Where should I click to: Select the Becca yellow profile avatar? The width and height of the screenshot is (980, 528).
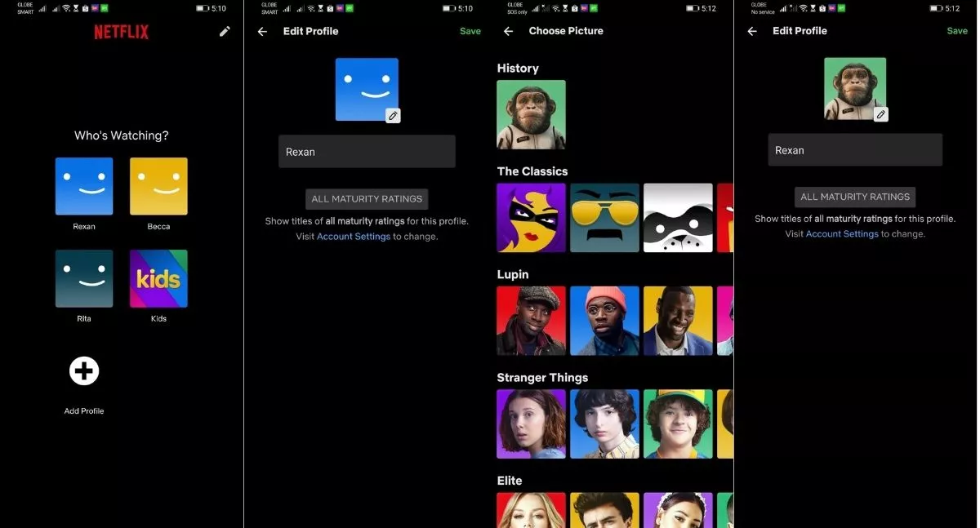158,186
